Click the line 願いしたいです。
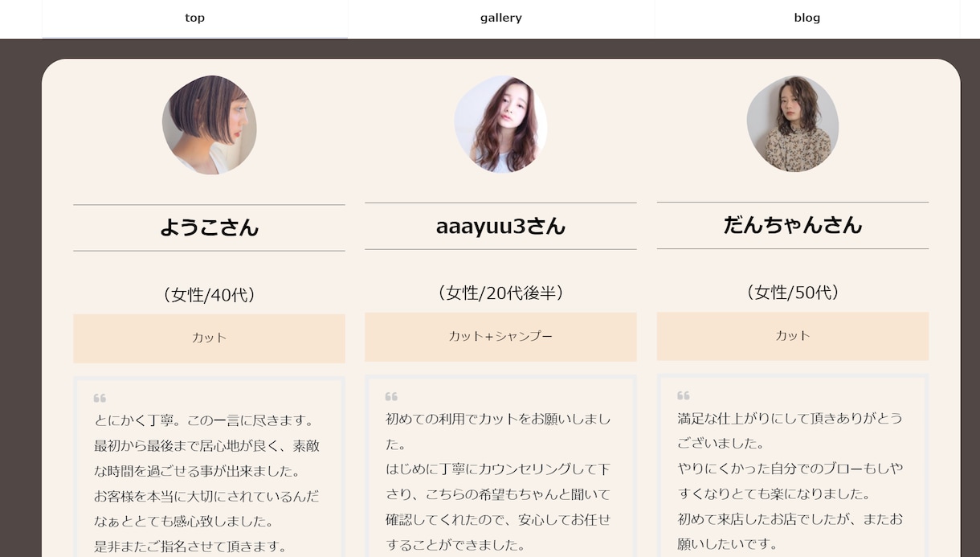The image size is (980, 557). [728, 544]
